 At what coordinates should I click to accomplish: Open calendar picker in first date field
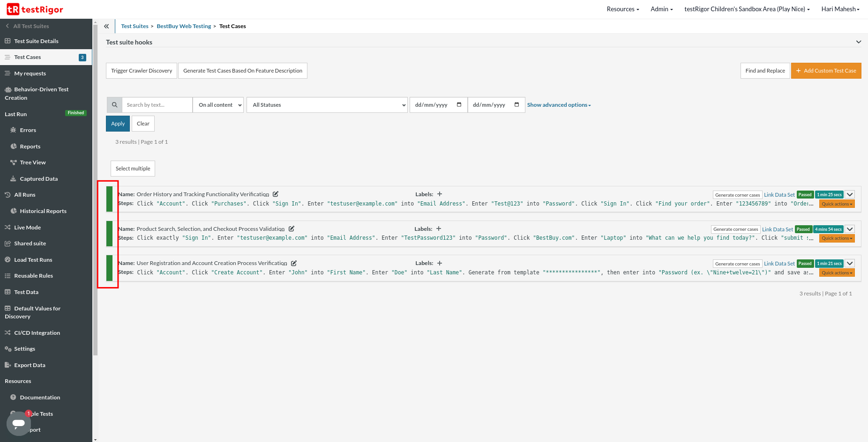click(x=459, y=105)
